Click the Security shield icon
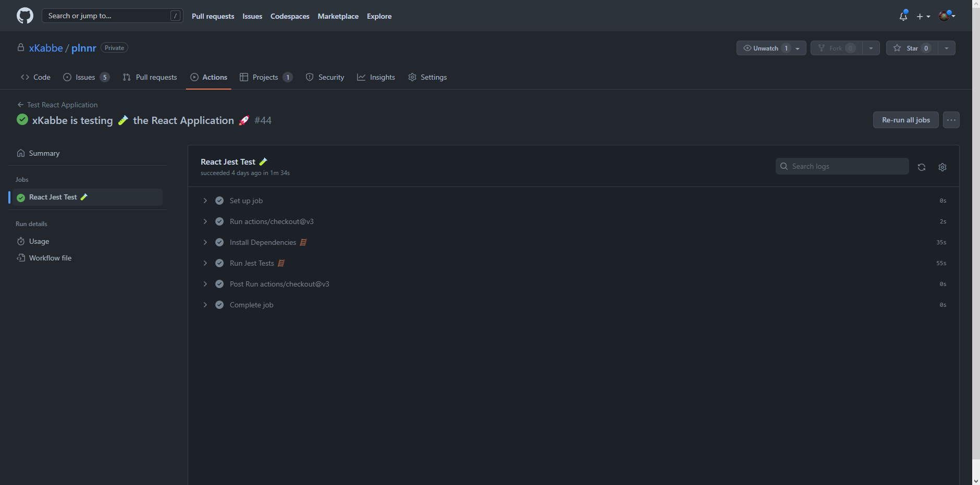The width and height of the screenshot is (980, 485). point(310,77)
